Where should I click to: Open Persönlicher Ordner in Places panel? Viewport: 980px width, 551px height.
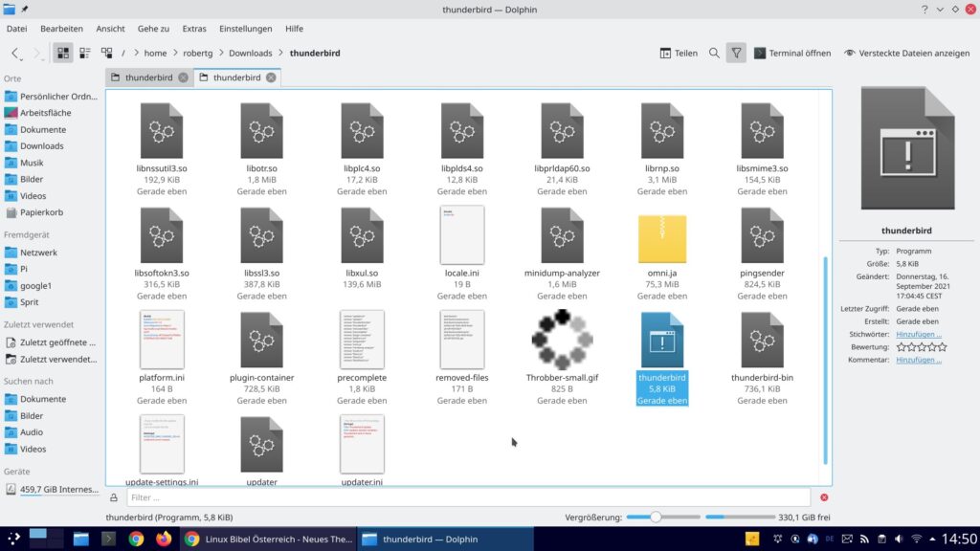(x=52, y=97)
